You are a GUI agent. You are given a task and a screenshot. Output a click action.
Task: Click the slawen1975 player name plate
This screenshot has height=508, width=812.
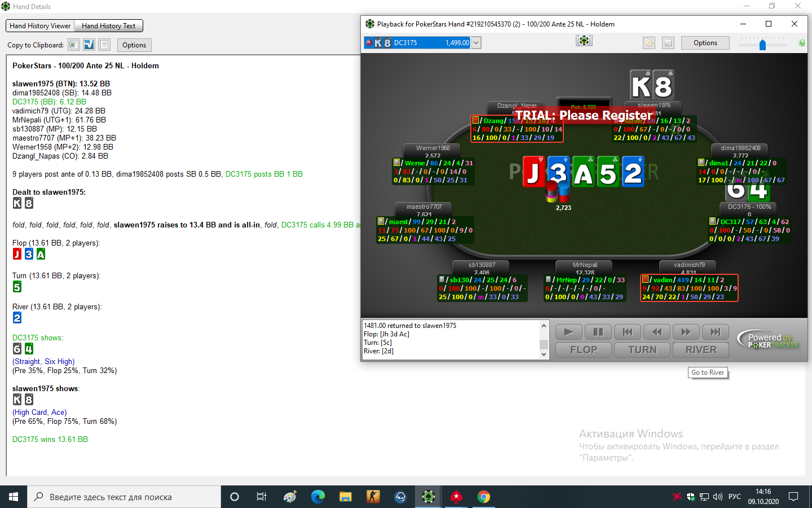click(654, 106)
